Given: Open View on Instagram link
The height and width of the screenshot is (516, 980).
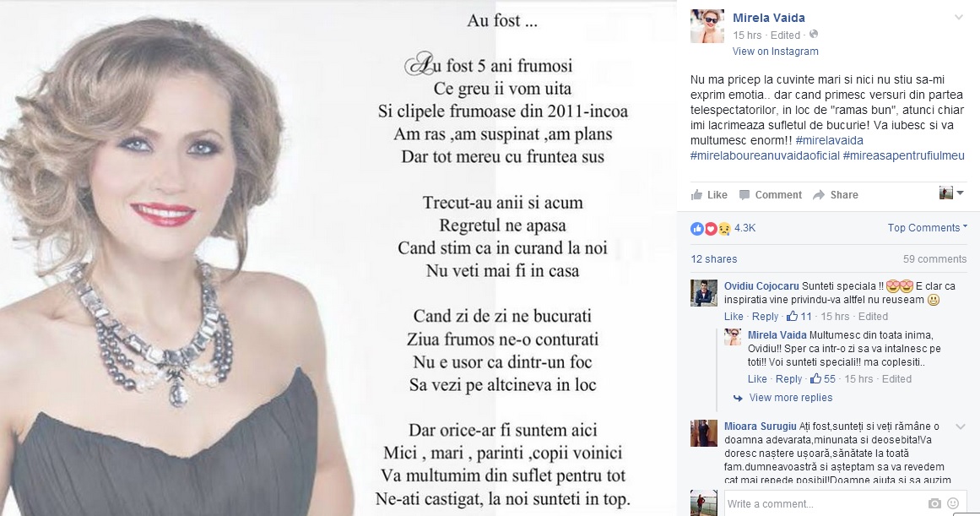Looking at the screenshot, I should [x=775, y=52].
